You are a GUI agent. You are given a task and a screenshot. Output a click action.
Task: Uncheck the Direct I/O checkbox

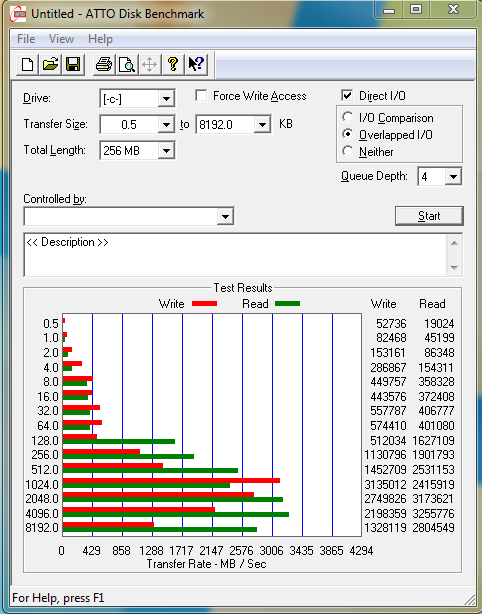tap(347, 96)
